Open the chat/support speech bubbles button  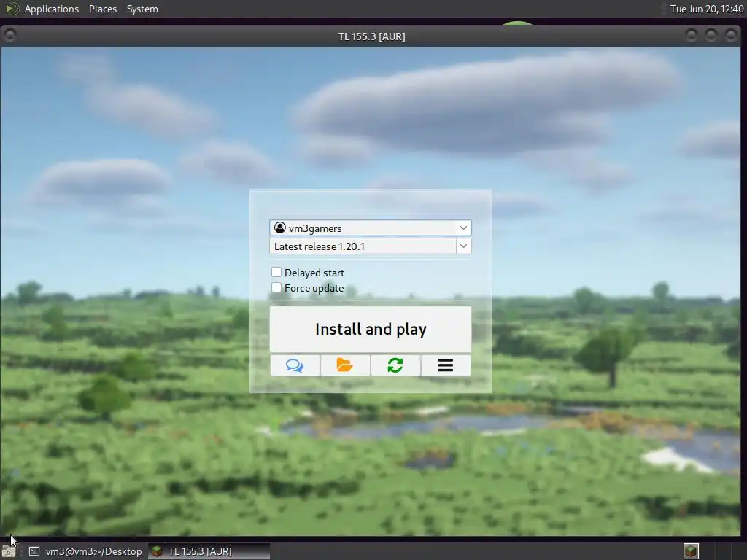pos(295,365)
